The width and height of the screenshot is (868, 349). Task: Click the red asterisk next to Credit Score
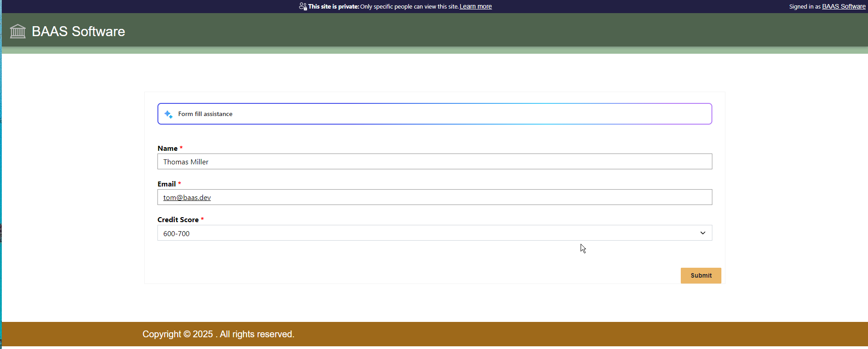(x=202, y=219)
